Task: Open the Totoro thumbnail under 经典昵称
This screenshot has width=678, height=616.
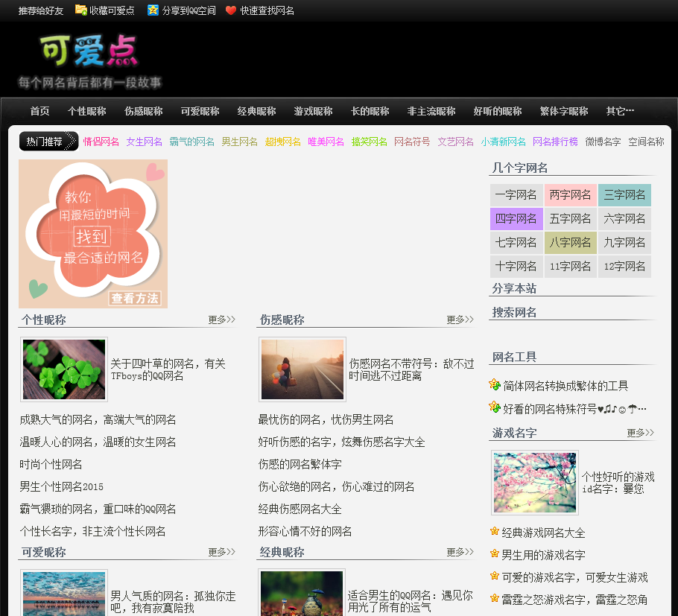Action: 302,593
